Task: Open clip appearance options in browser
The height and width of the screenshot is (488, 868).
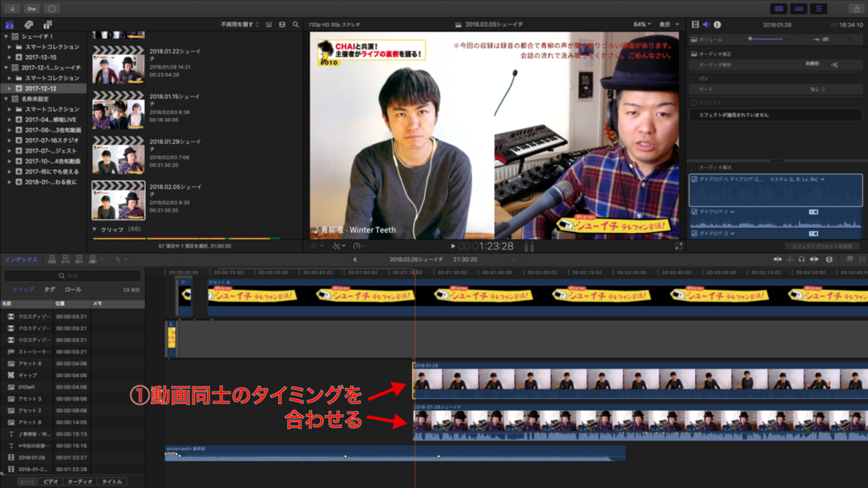Action: (x=282, y=25)
